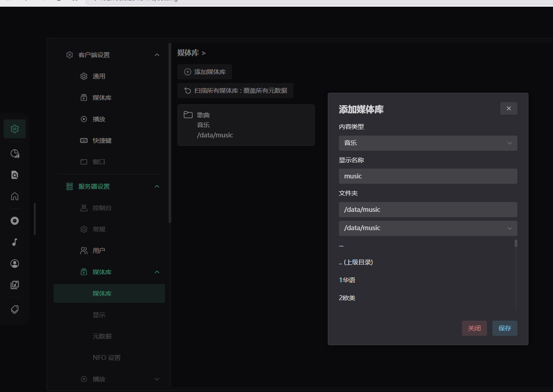Open the /data/music folder dropdown
Viewport: 553px width, 392px height.
428,228
